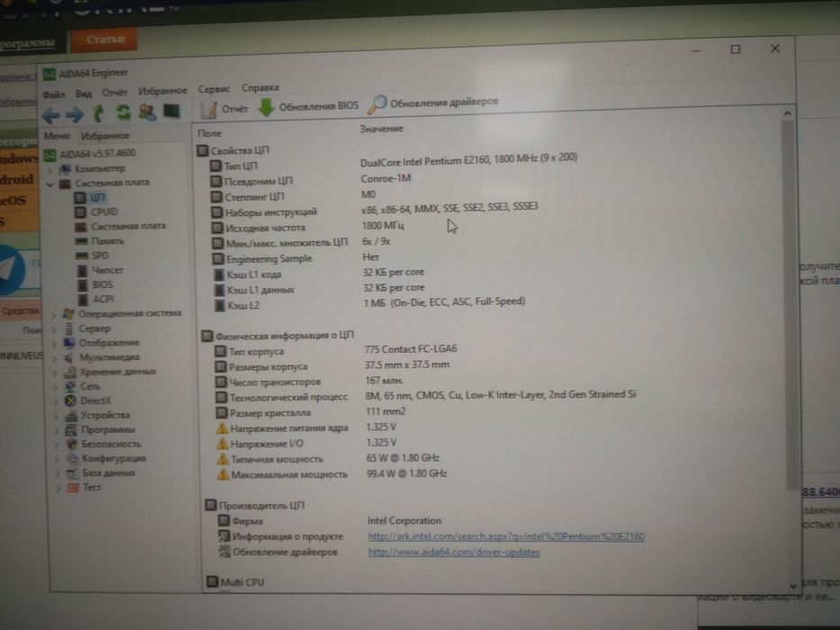Screen dimensions: 840x630
Task: Click the users toolbar icon
Action: tap(148, 112)
